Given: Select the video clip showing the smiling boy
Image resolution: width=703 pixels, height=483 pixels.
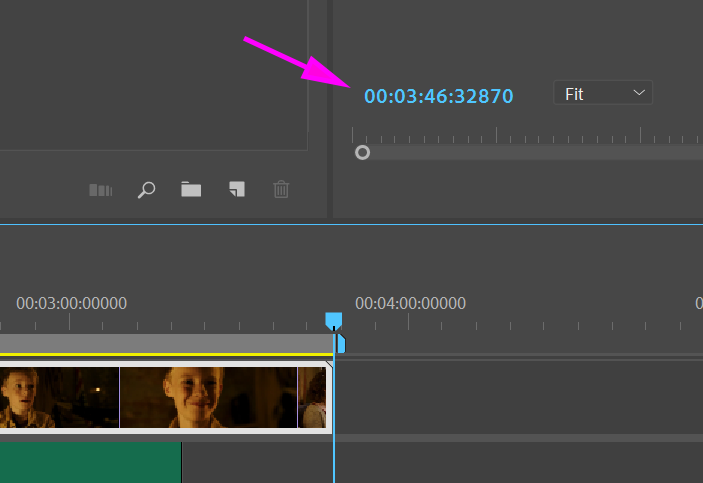Looking at the screenshot, I should point(208,397).
